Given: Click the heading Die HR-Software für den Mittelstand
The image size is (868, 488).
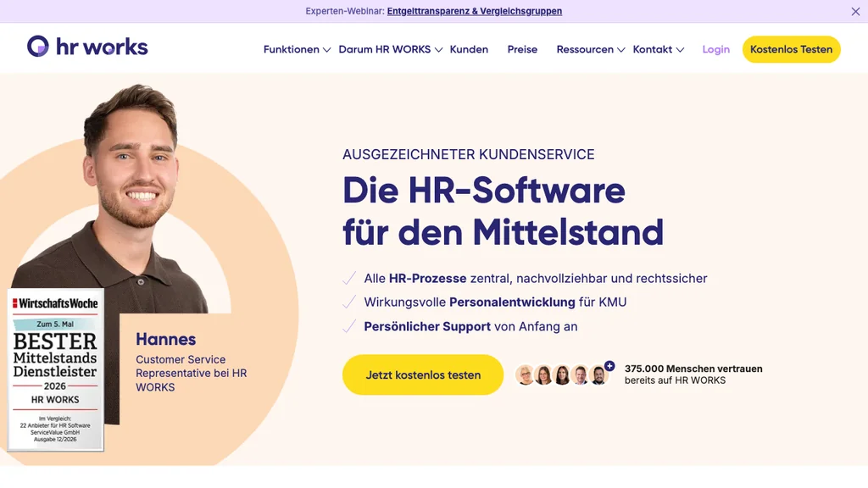Looking at the screenshot, I should click(503, 211).
